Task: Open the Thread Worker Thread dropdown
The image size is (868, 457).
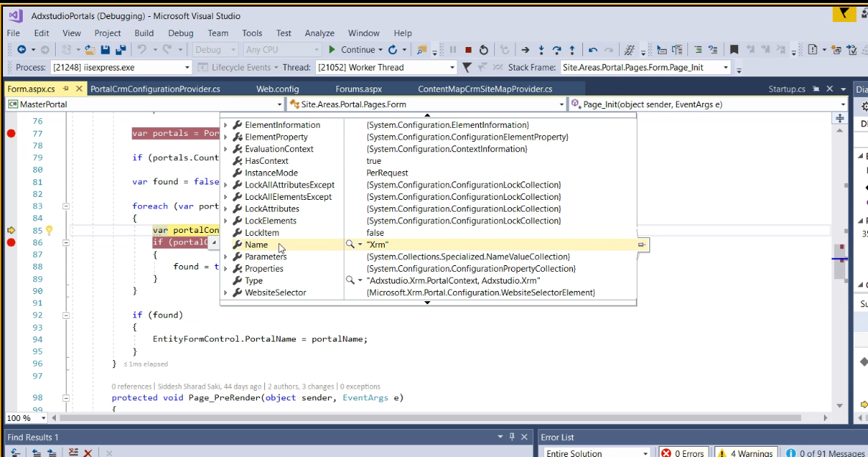Action: (x=452, y=68)
